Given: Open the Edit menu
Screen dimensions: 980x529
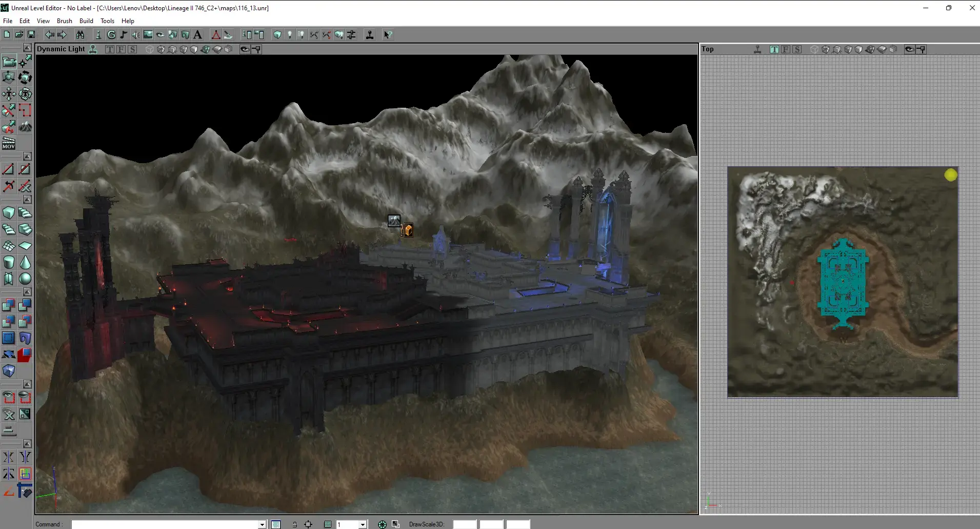Looking at the screenshot, I should (x=25, y=21).
